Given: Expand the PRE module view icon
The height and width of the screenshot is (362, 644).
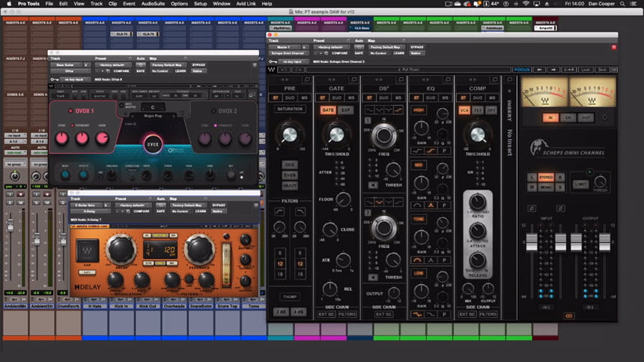Looking at the screenshot, I should pyautogui.click(x=307, y=79).
